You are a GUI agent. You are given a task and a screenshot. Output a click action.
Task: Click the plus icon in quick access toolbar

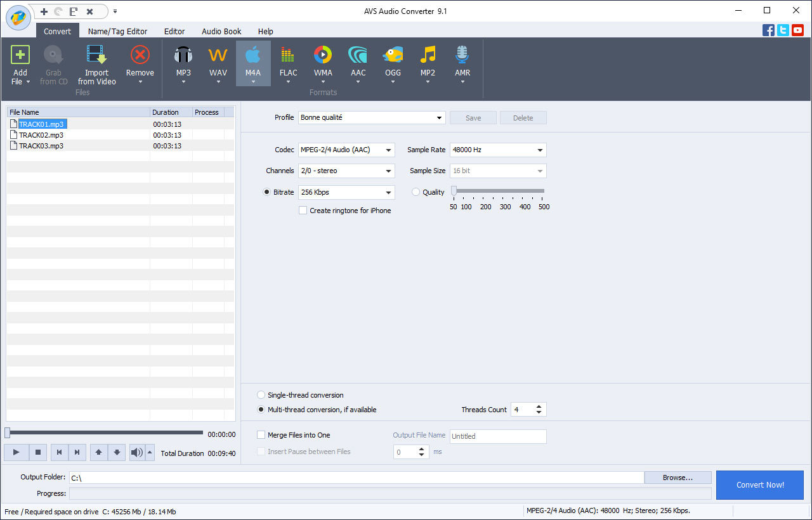point(44,11)
